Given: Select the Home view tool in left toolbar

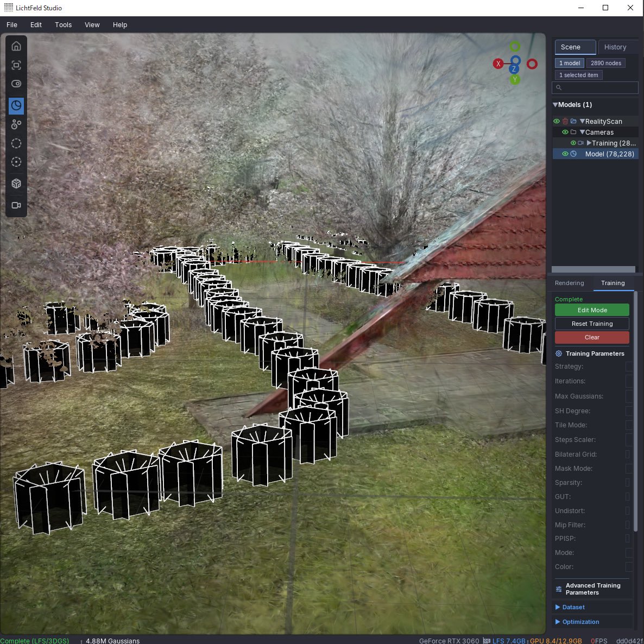Looking at the screenshot, I should tap(16, 46).
